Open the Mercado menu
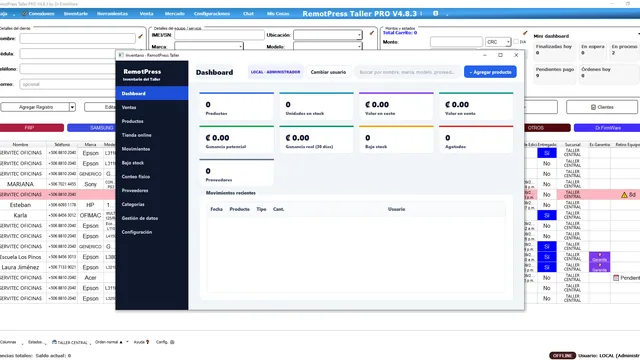The width and height of the screenshot is (640, 360). (174, 13)
